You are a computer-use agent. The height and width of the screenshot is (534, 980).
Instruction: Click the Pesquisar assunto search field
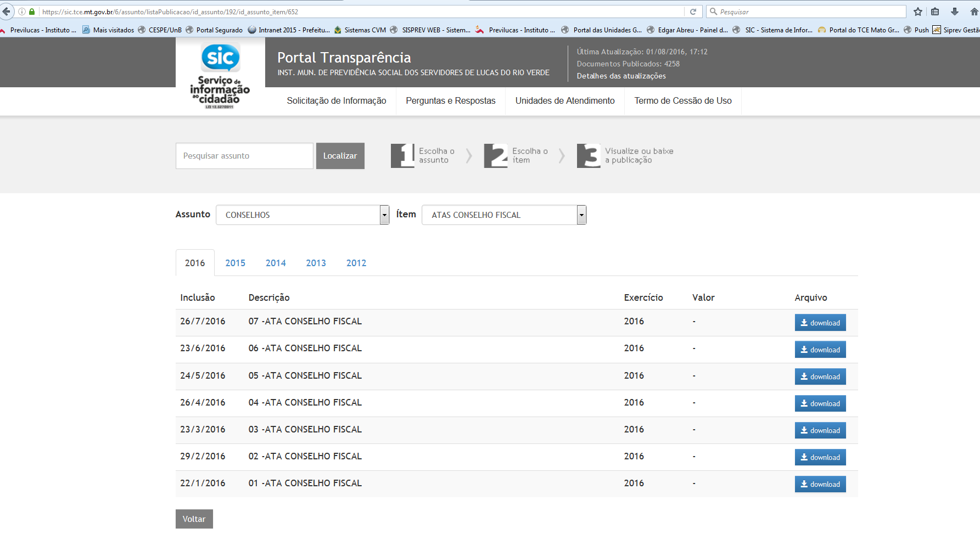point(244,156)
